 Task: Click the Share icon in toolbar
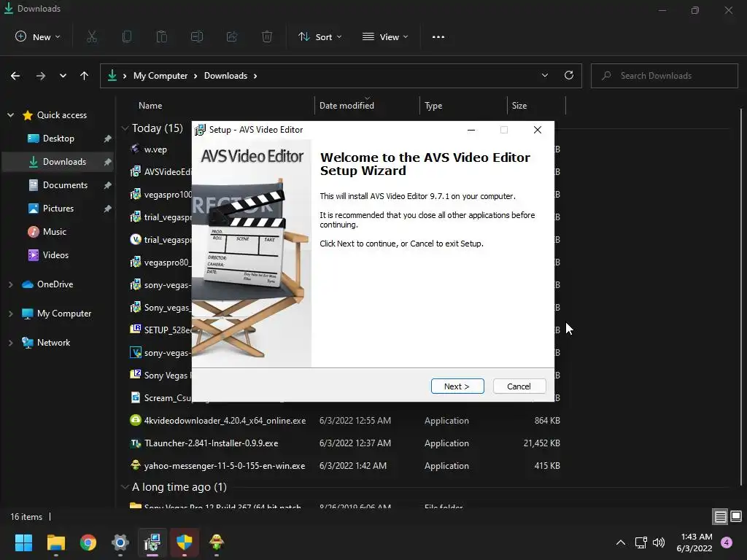pyautogui.click(x=232, y=36)
